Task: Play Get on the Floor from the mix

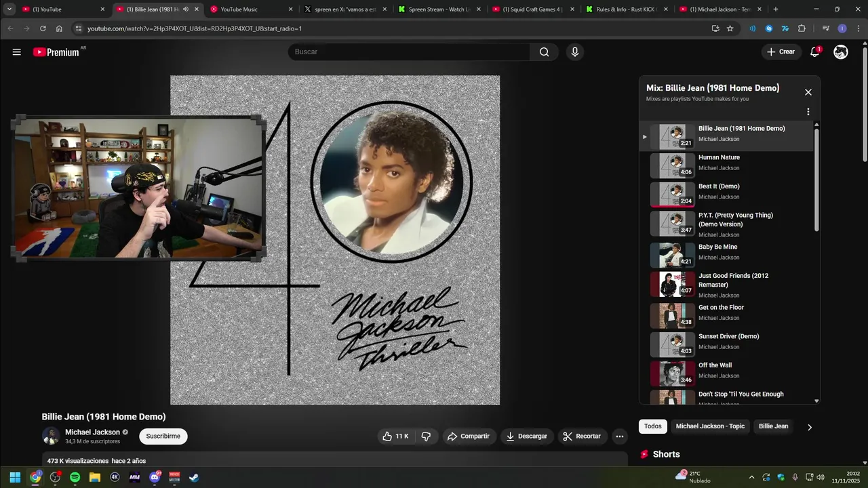Action: pyautogui.click(x=726, y=315)
